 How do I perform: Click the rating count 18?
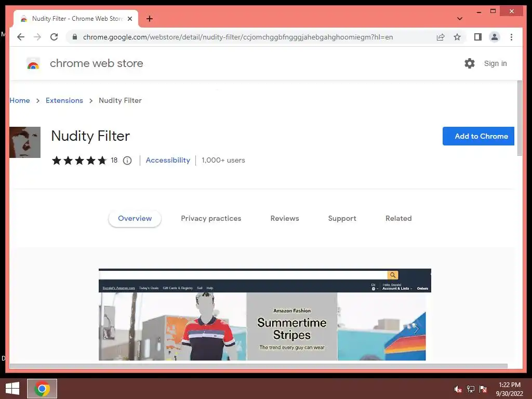click(114, 160)
